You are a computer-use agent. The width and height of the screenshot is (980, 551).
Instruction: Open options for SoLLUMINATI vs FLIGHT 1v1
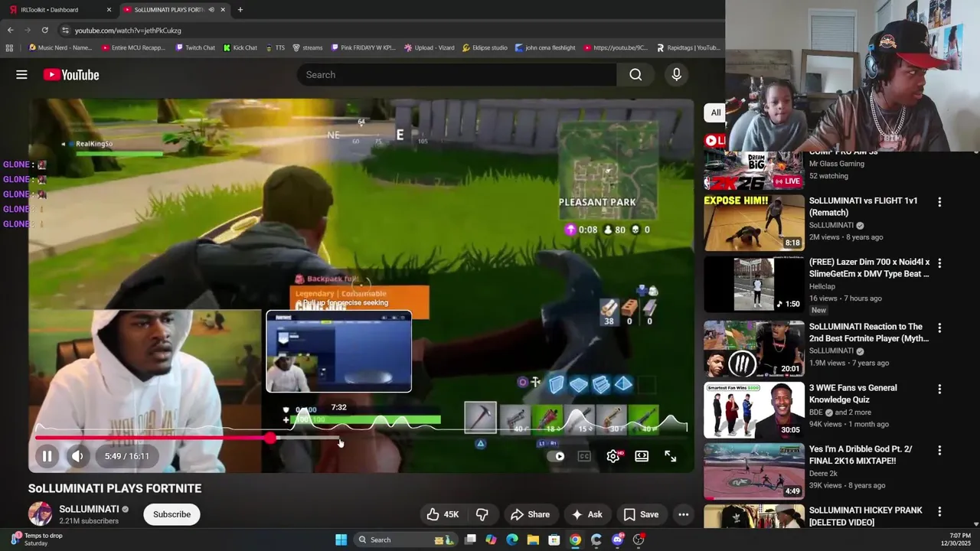939,202
